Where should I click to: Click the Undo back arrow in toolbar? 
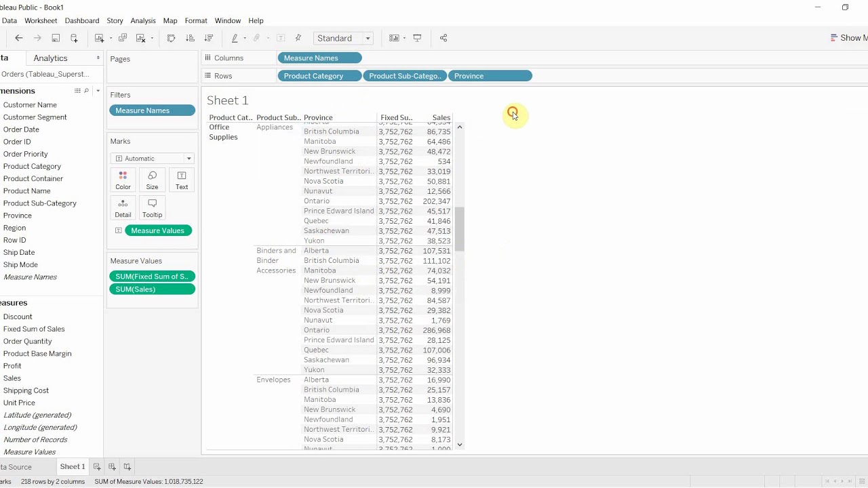(x=19, y=38)
